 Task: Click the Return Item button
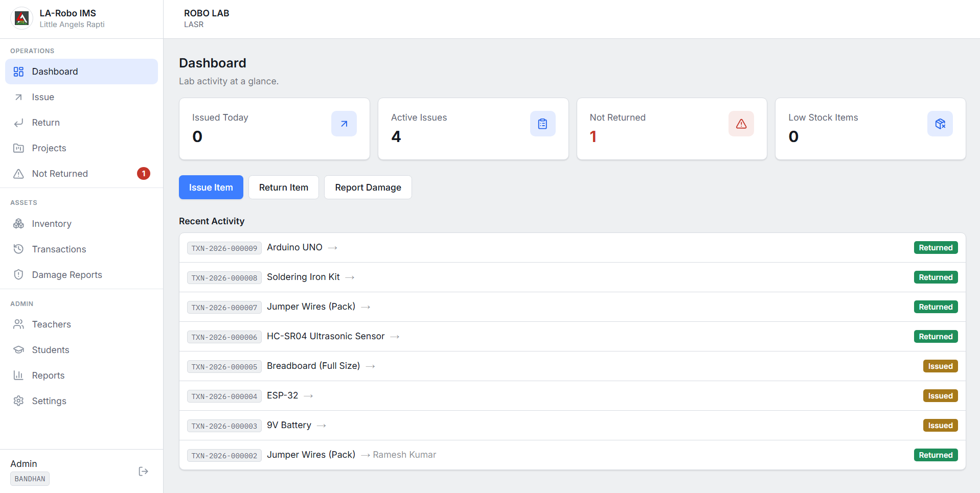coord(284,187)
